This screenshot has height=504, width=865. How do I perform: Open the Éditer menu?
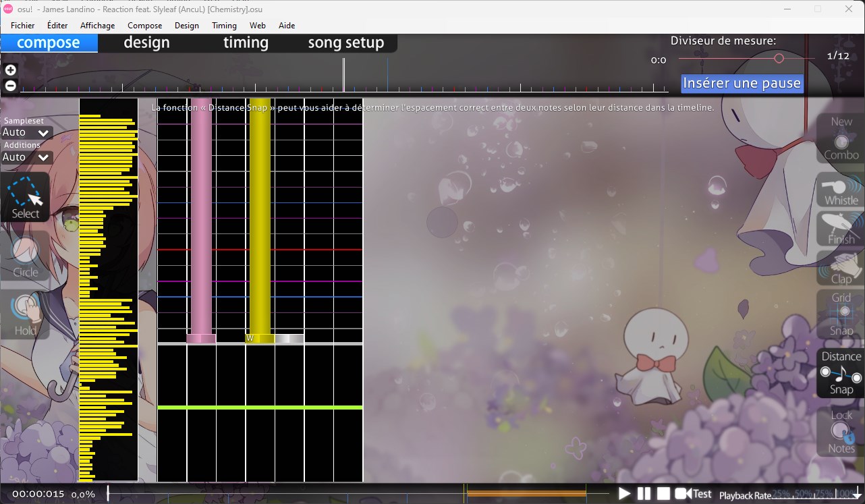point(57,26)
